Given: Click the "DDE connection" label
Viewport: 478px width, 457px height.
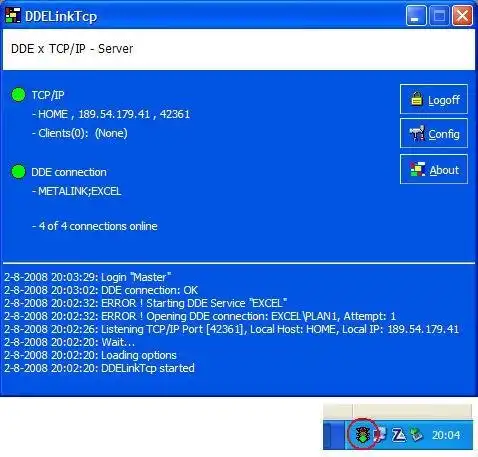Looking at the screenshot, I should [69, 172].
